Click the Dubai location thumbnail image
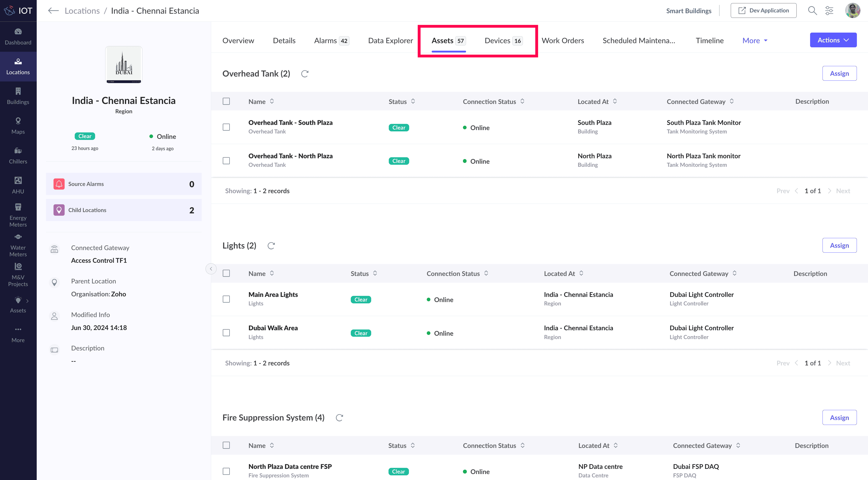868x480 pixels. [124, 64]
